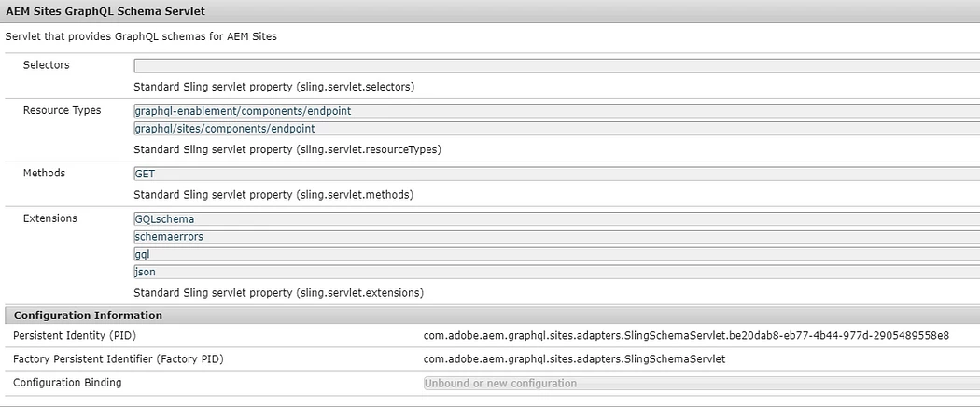The height and width of the screenshot is (407, 980).
Task: Edit the GQLschema extension field
Action: point(557,218)
